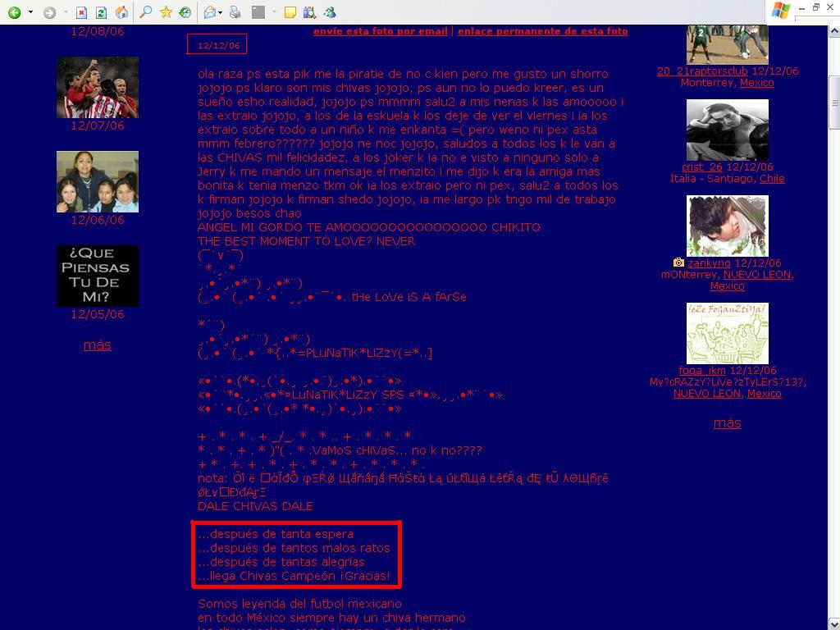Click 'Somos leyenda del futbol mexicano' line
Viewport: 840px width, 630px height.
[x=299, y=604]
